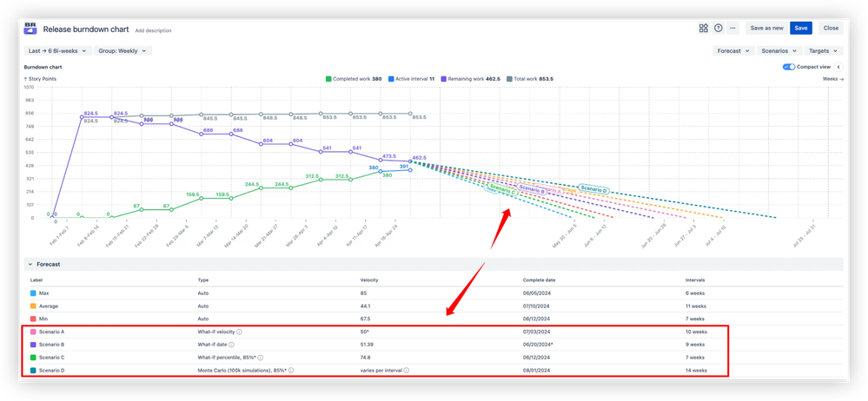Click the 462.5 remaining work data point

(410, 161)
